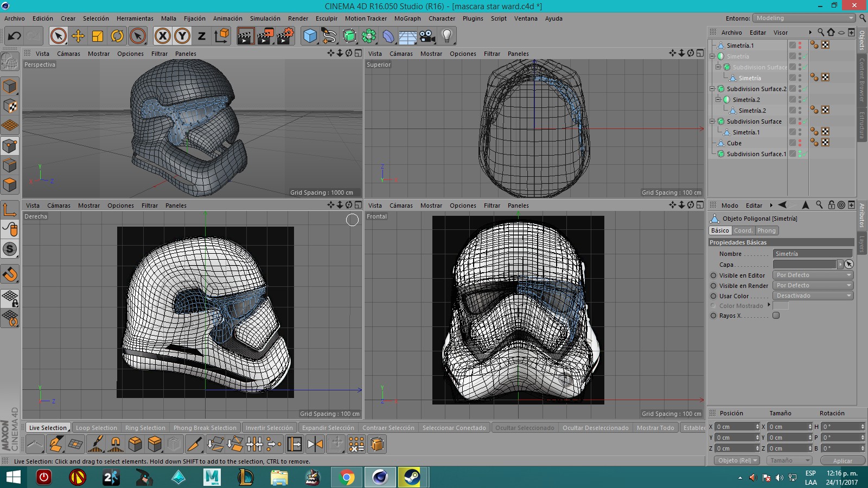Select the Live Selection arrow tool
This screenshot has height=488, width=868.
tap(58, 36)
